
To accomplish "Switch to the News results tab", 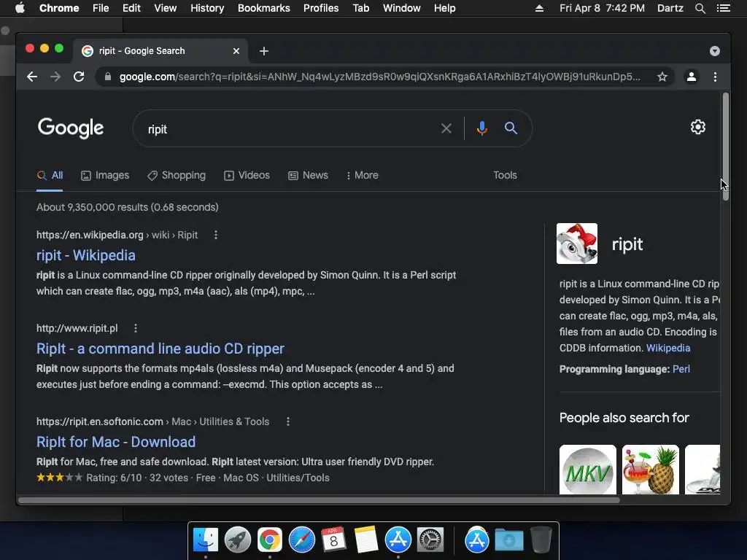I will click(x=309, y=175).
